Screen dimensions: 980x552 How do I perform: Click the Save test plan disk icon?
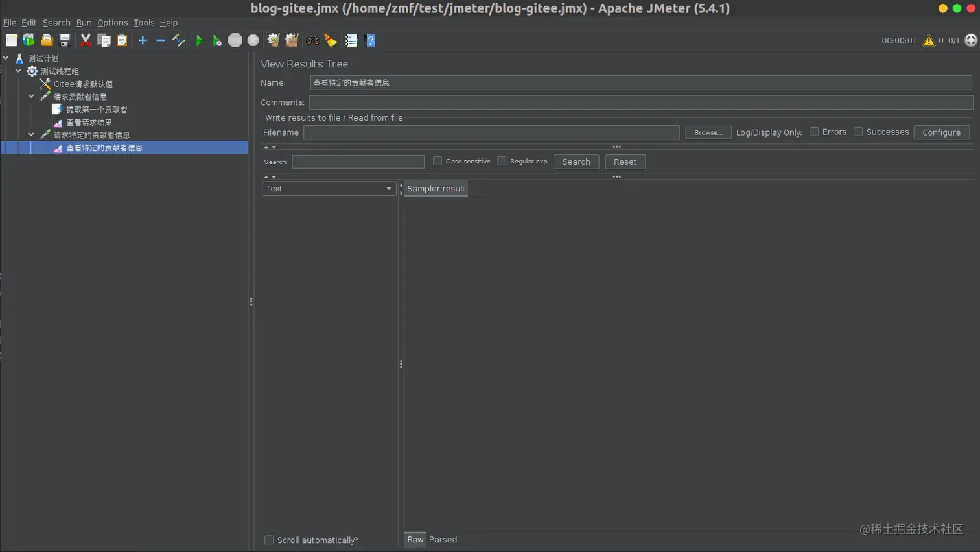65,40
